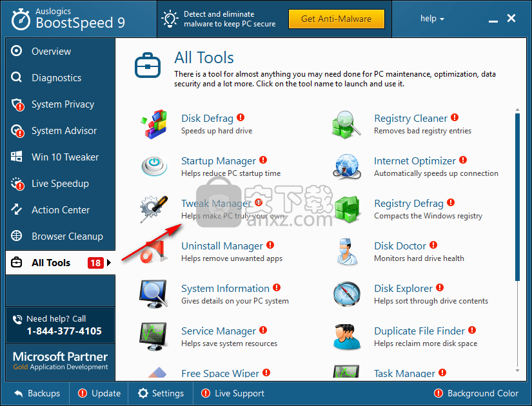Open Settings from the bottom bar

click(x=161, y=393)
